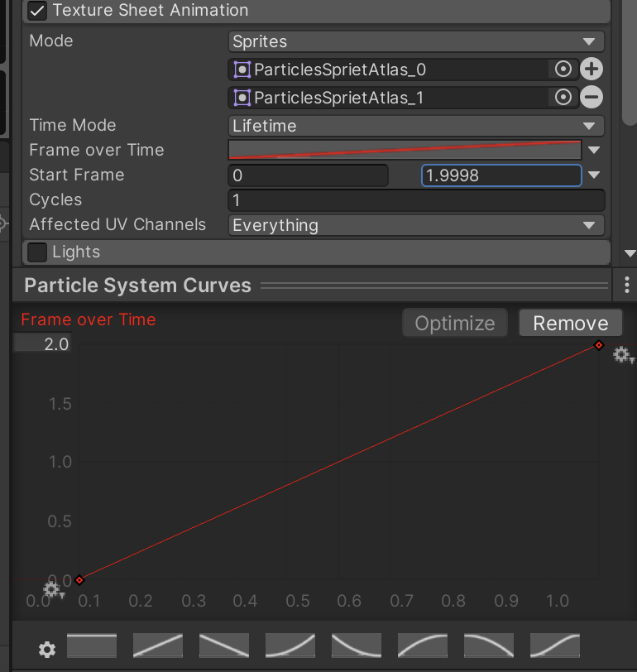Disable the Texture Sheet Animation module
This screenshot has height=672, width=637.
(x=37, y=12)
